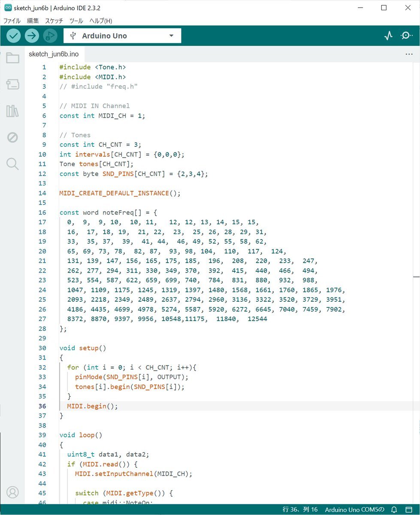Click the Tone tones[CH_CNT] line
Screen dimensions: 420x515
[x=97, y=164]
